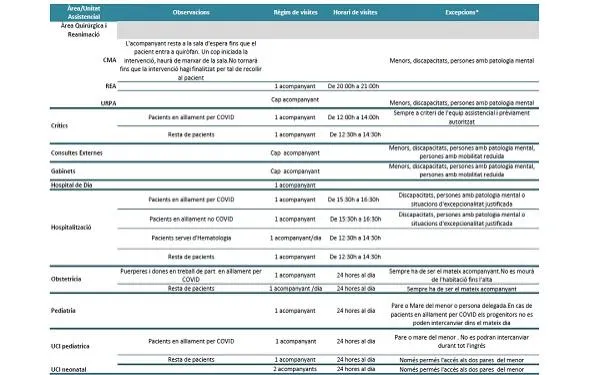The width and height of the screenshot is (600, 375).
Task: Click '1 acompanyant' in the REA row
Action: point(295,86)
